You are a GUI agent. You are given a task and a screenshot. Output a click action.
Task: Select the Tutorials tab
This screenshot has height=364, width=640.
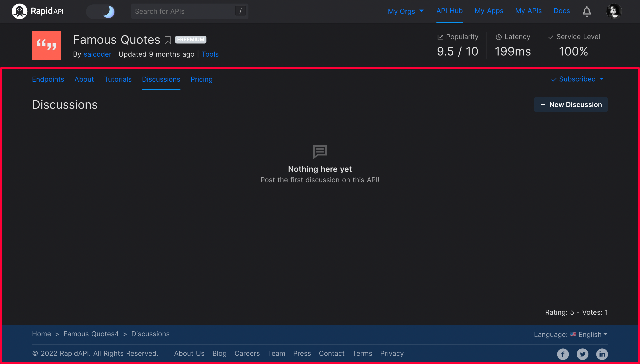click(x=118, y=79)
